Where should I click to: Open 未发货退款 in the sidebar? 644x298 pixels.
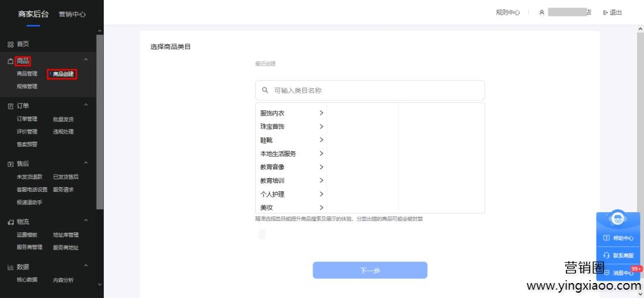tap(30, 177)
